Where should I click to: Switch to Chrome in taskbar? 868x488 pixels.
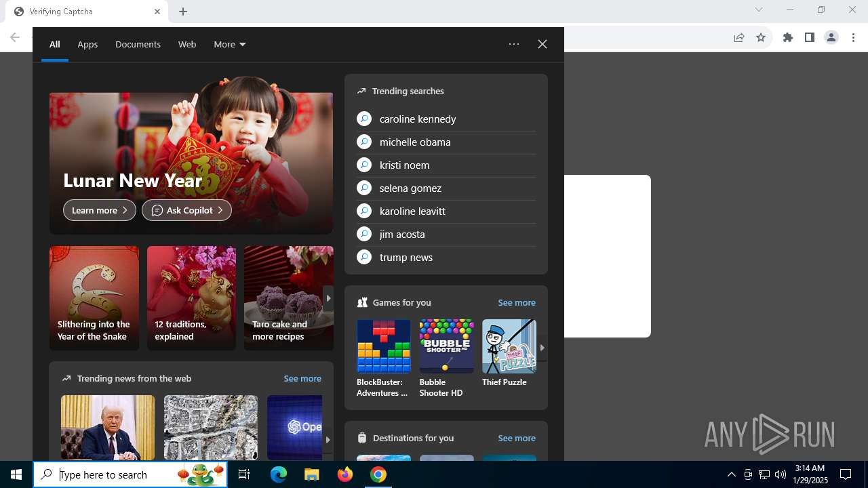378,474
